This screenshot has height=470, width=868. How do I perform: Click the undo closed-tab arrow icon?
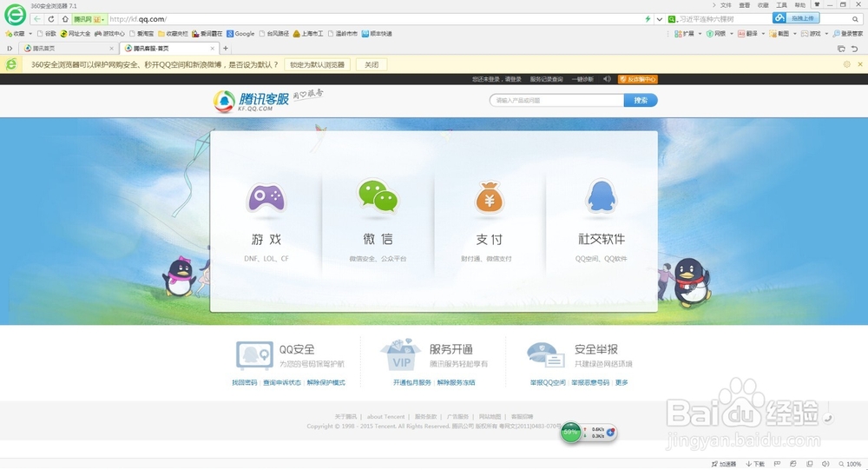(x=855, y=49)
